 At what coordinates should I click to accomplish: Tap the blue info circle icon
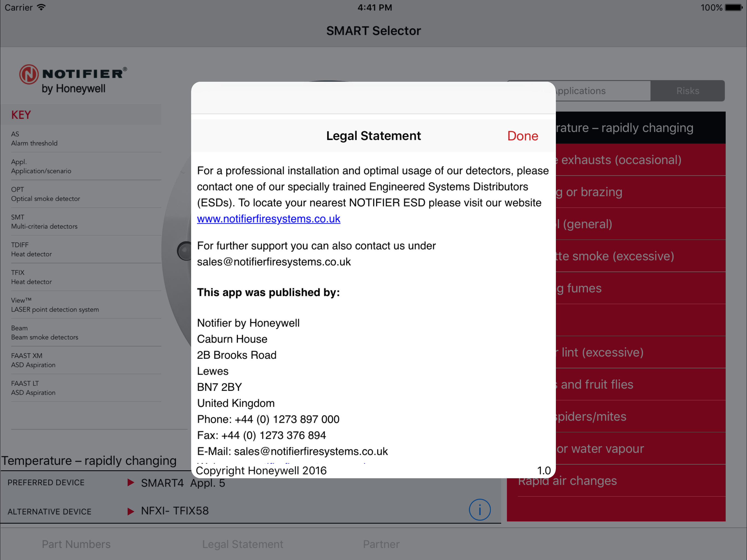click(x=480, y=509)
